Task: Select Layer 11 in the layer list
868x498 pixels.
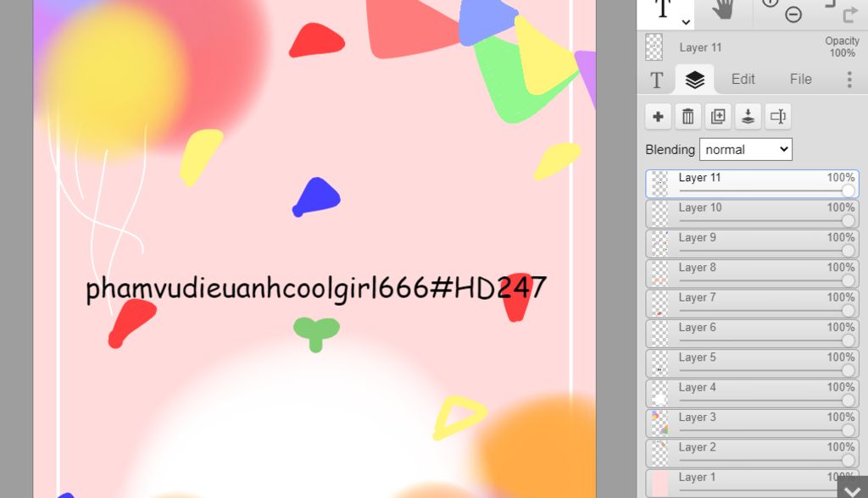Action: (x=753, y=184)
